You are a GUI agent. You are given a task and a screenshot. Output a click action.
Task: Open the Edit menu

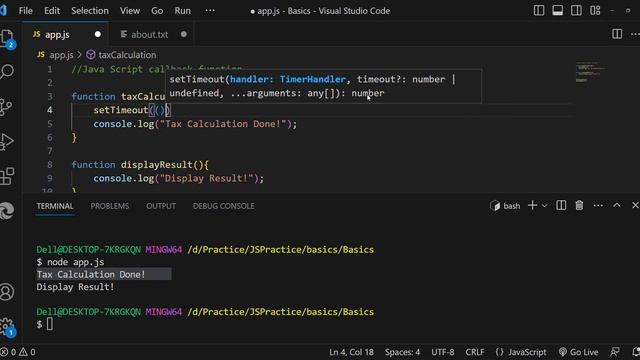click(52, 11)
